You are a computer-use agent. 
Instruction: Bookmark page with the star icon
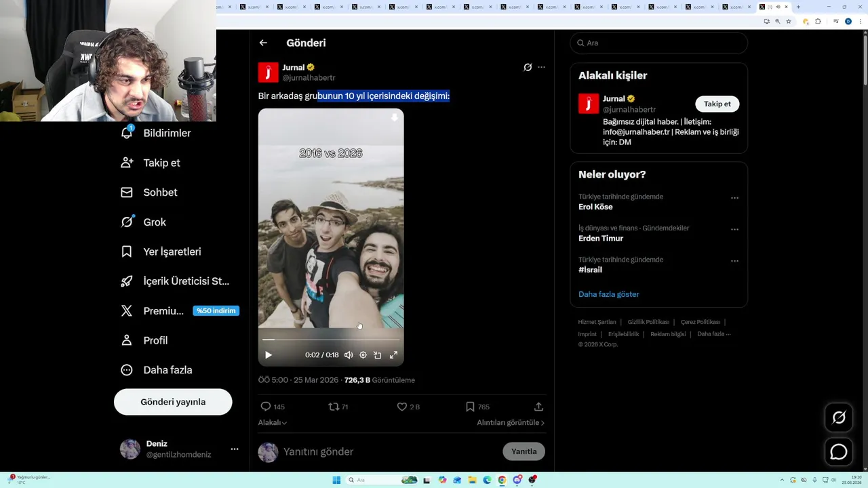[x=788, y=21]
